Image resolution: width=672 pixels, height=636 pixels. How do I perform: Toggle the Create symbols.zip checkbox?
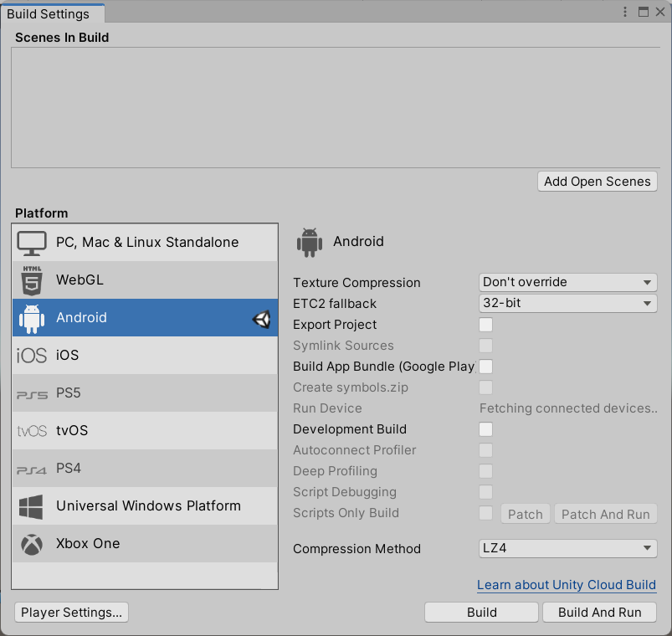point(485,387)
